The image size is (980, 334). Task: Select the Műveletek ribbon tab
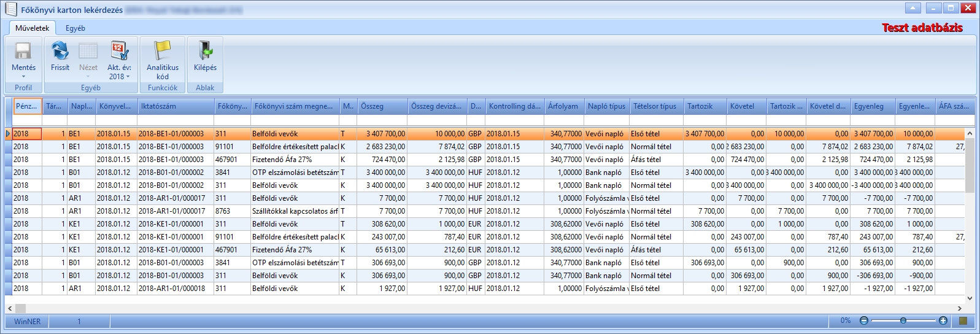click(33, 28)
